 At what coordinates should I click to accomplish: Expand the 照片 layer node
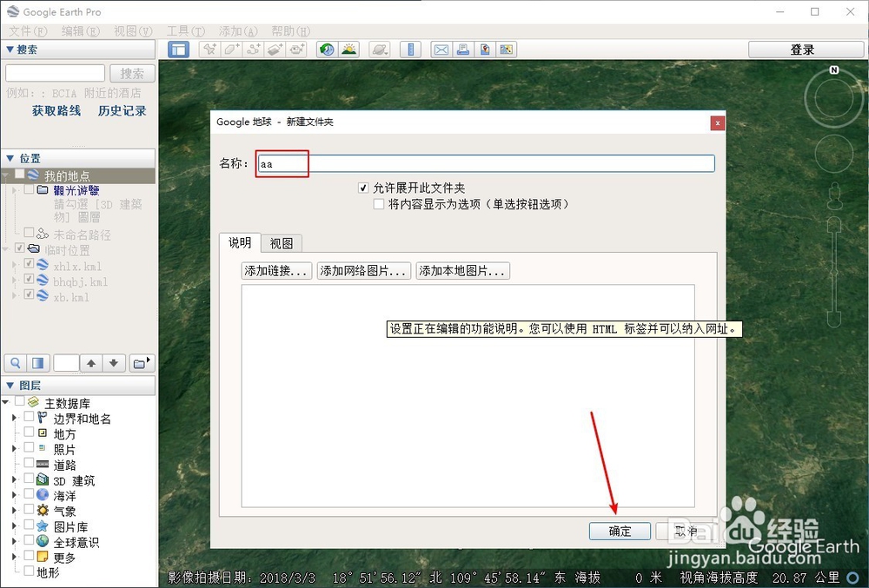[x=15, y=448]
